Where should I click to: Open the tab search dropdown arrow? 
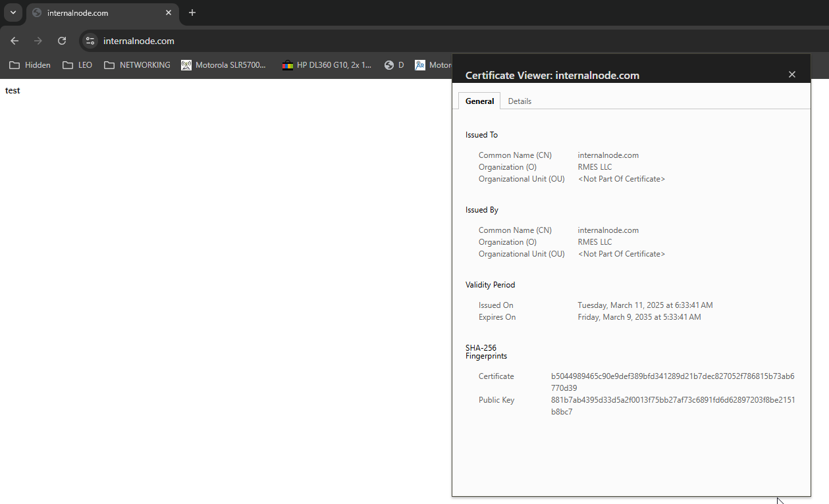click(13, 13)
